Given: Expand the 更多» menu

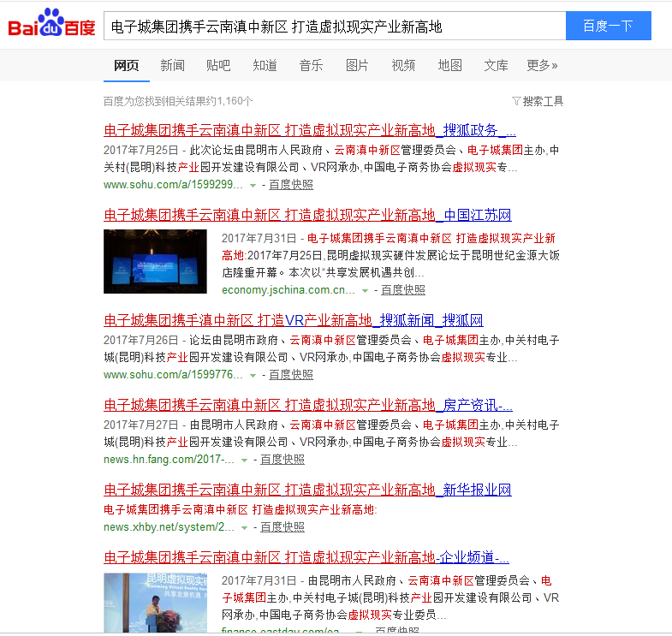Looking at the screenshot, I should pyautogui.click(x=542, y=66).
